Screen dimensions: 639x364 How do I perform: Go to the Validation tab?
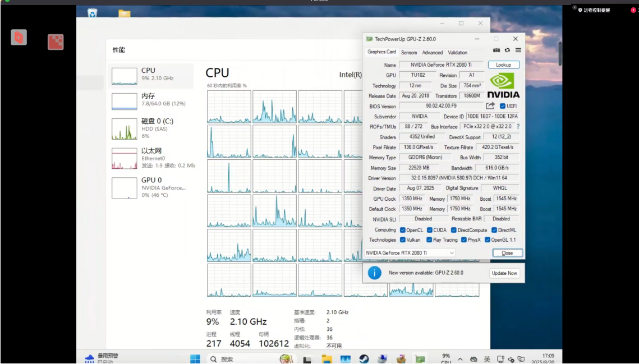458,53
